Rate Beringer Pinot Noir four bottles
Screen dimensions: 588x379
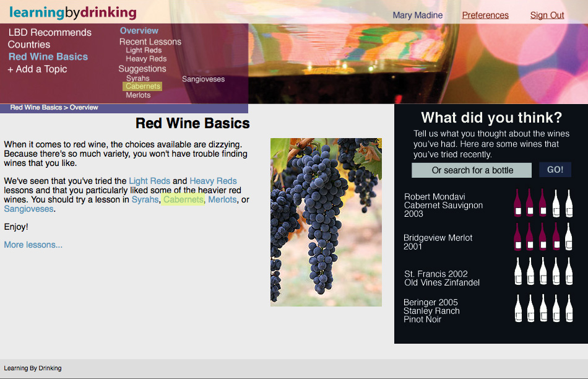tap(556, 308)
